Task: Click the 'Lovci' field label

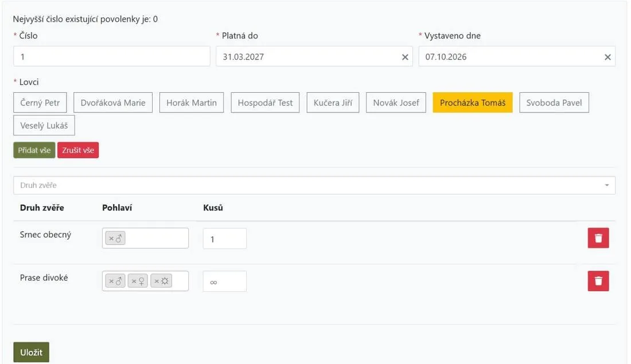Action: tap(29, 82)
